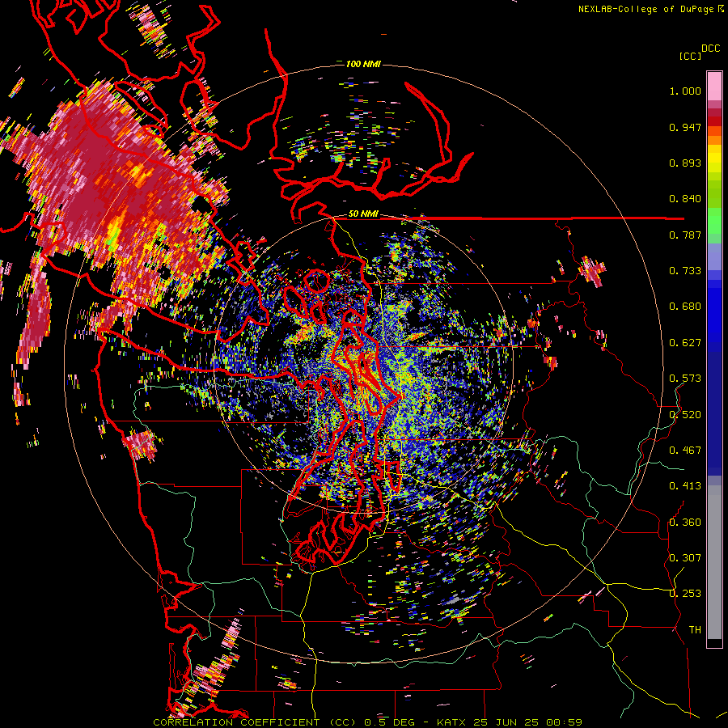Screen dimensions: 728x728
Task: Click the pink top segment of color bar
Action: 714,86
